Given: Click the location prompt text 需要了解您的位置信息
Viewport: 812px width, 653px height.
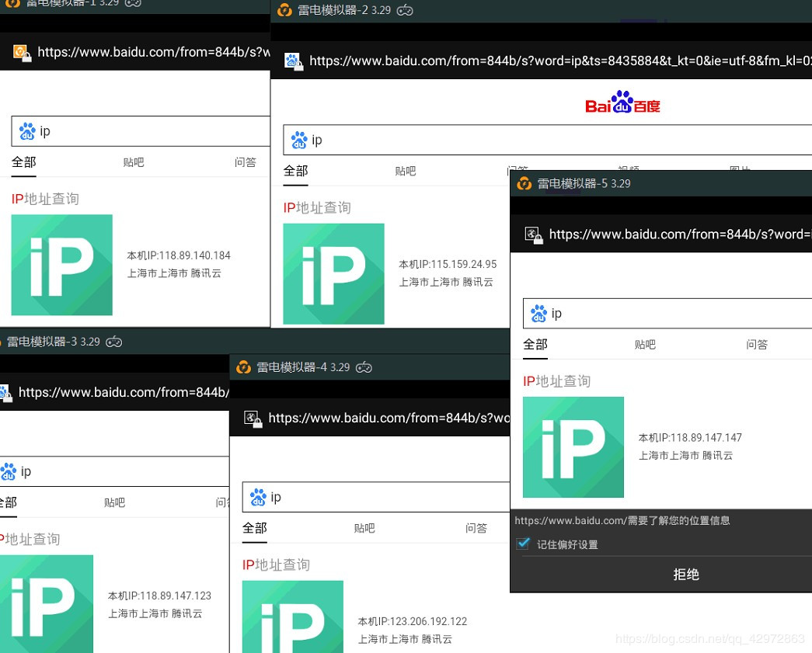Looking at the screenshot, I should [x=679, y=520].
